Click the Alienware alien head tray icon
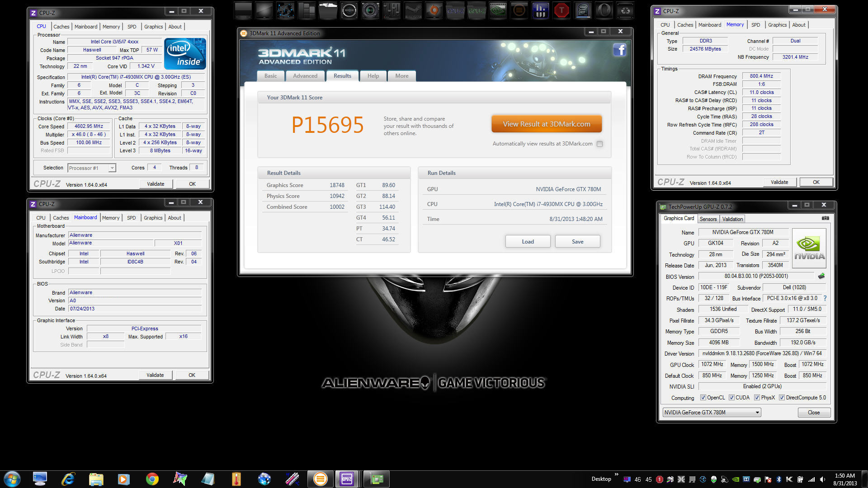 [x=714, y=479]
